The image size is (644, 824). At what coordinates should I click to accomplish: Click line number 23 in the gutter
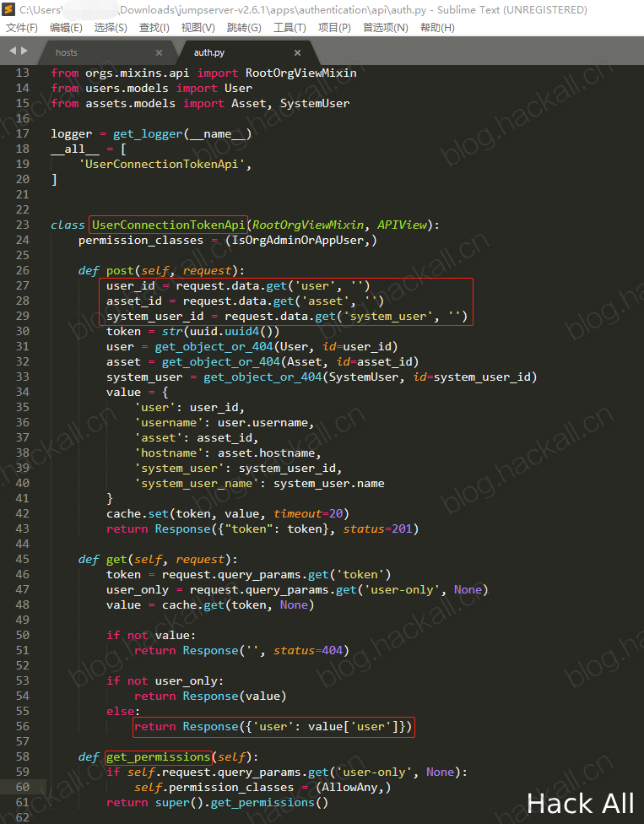pyautogui.click(x=23, y=225)
